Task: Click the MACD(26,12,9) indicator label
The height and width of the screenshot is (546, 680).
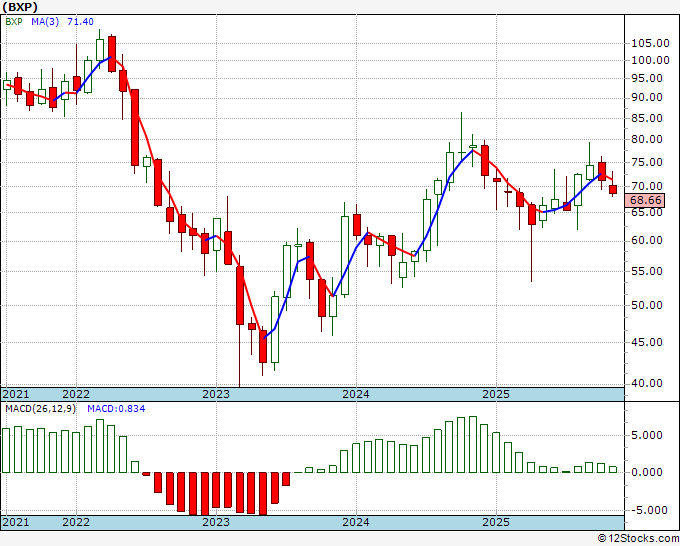Action: point(40,409)
